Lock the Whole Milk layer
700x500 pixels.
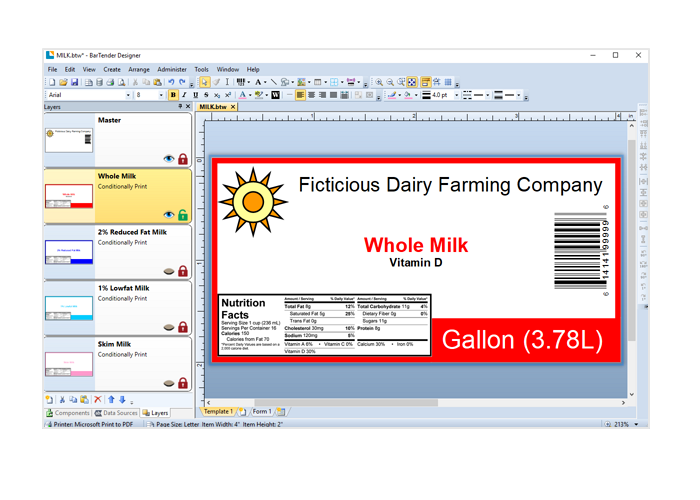coord(183,215)
